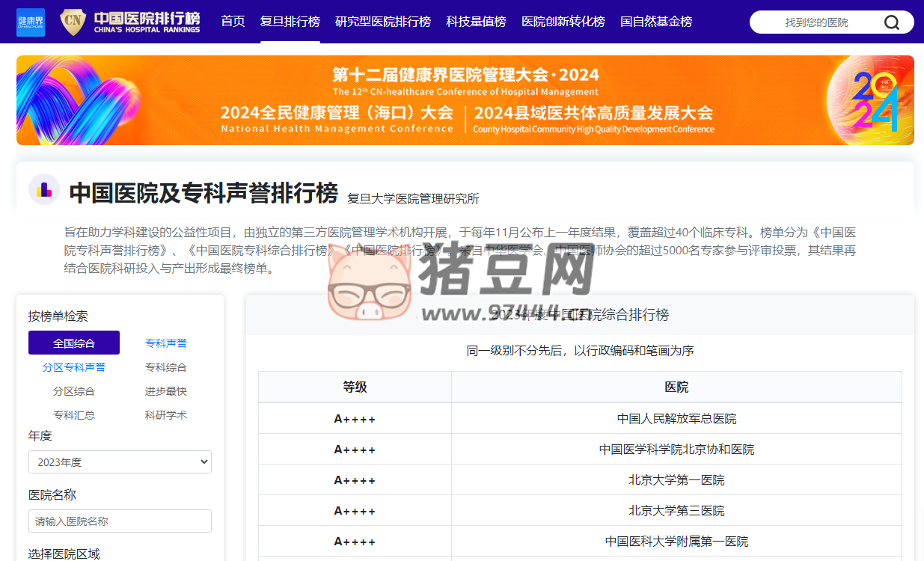Click the search magnifier icon
Viewport: 924px width, 561px height.
892,22
